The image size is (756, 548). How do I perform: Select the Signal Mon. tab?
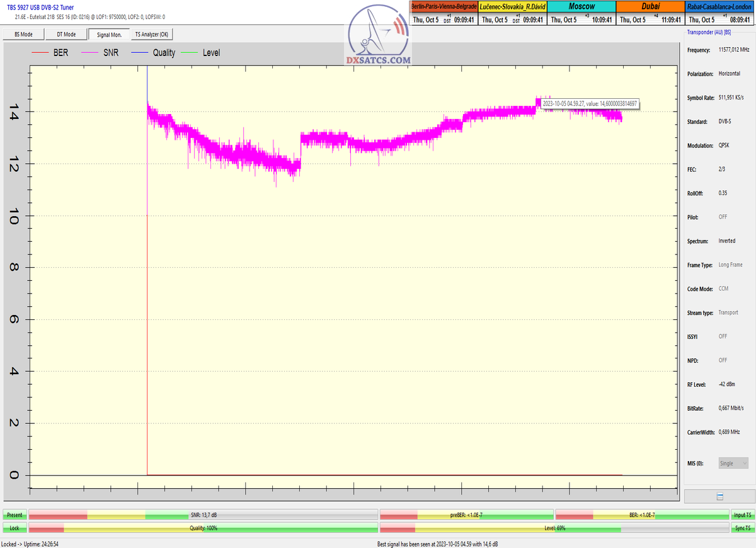109,35
